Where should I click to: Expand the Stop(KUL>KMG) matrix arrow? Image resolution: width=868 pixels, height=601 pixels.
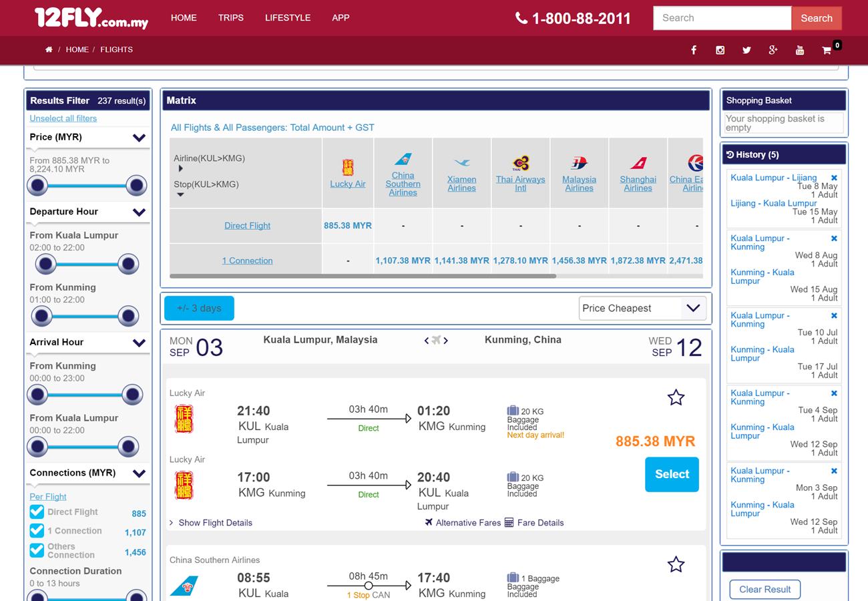pos(180,195)
